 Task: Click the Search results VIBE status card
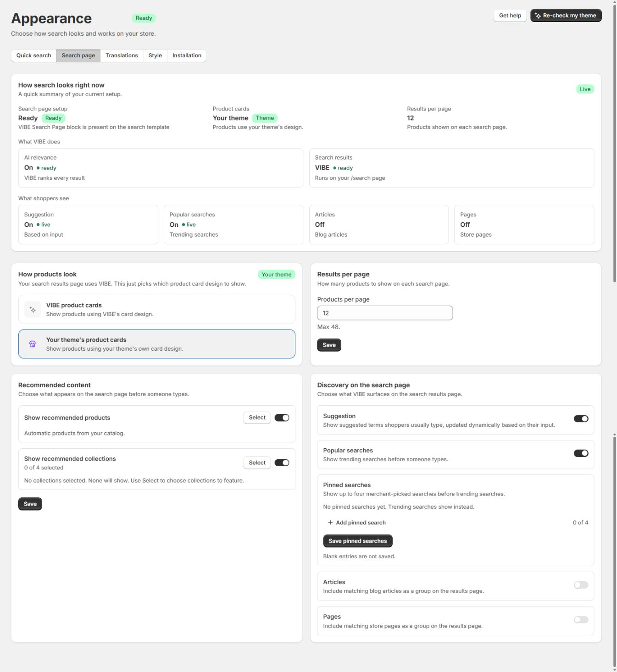(451, 168)
